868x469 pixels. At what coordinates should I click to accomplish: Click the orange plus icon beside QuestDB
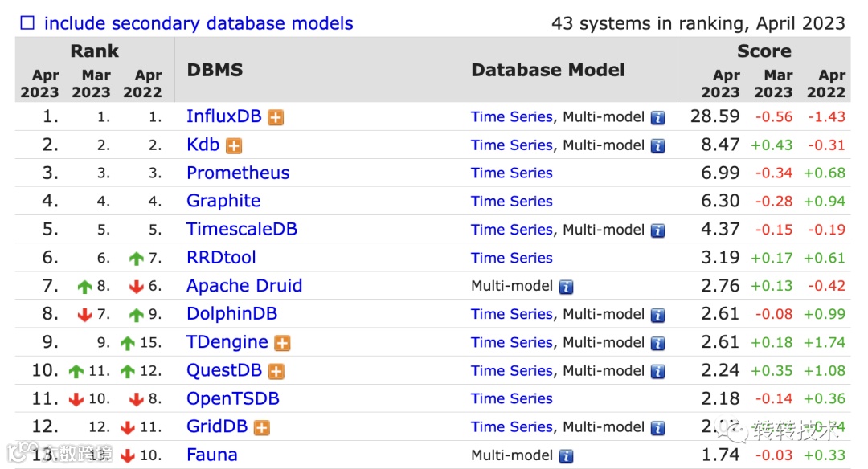tap(276, 372)
